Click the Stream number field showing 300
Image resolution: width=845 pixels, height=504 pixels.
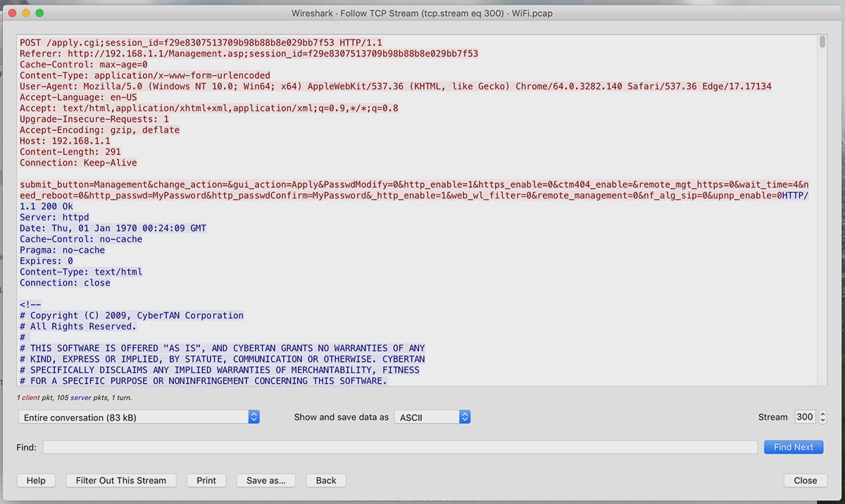[x=805, y=417]
